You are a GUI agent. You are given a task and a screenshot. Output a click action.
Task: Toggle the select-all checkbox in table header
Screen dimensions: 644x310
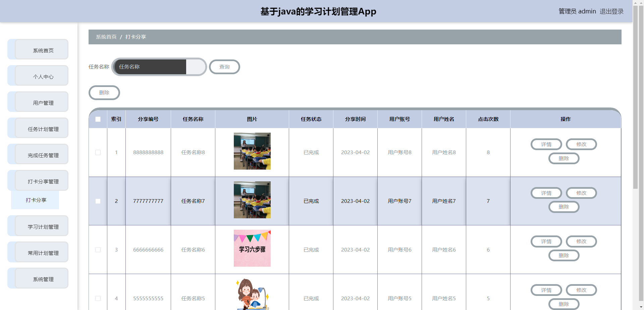(98, 119)
